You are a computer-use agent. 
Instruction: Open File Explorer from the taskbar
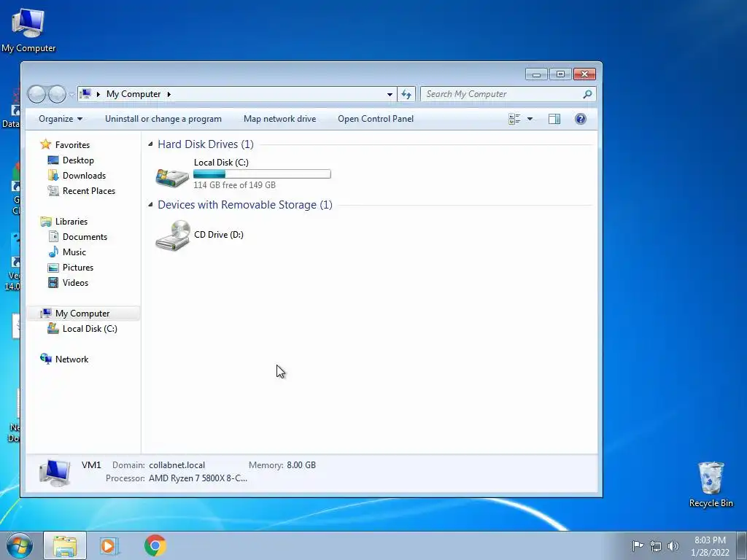(65, 545)
